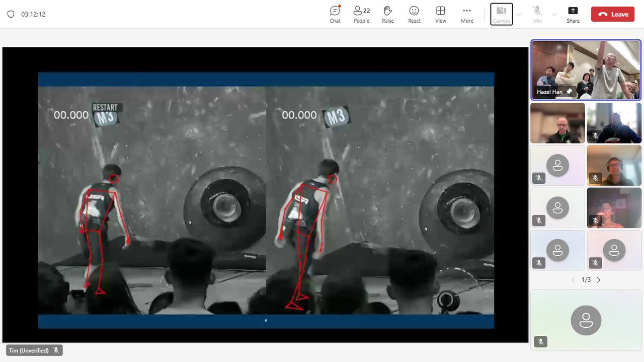
Task: Select Hazel Han's pinned video tile
Action: click(586, 69)
